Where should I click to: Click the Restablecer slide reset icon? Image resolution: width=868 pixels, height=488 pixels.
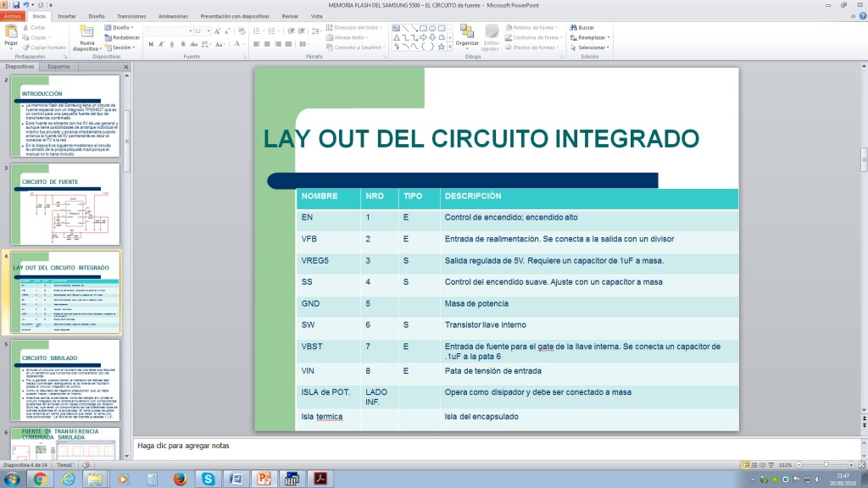(124, 37)
